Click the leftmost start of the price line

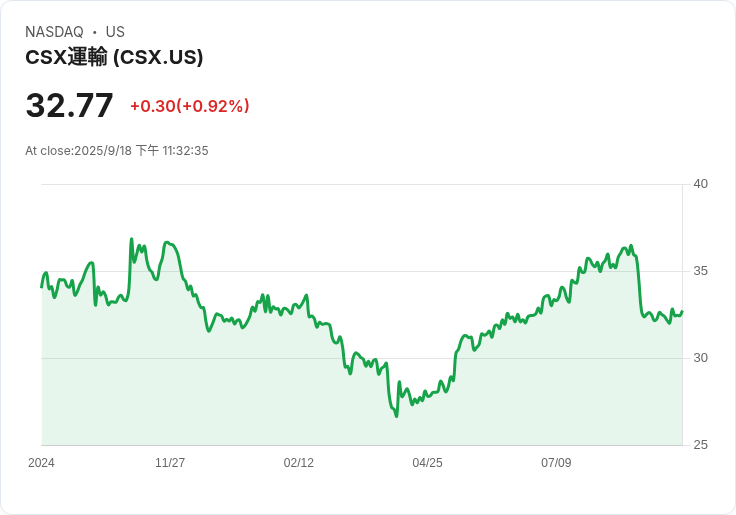click(x=42, y=286)
